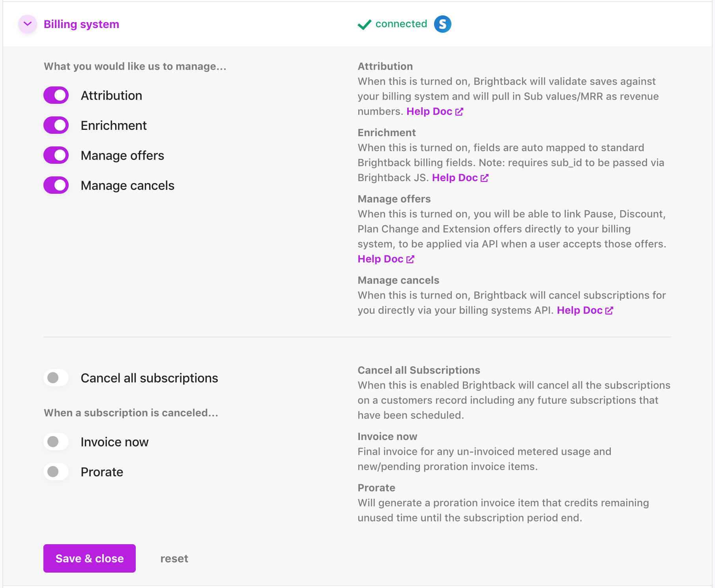Click Save & close

coord(89,558)
